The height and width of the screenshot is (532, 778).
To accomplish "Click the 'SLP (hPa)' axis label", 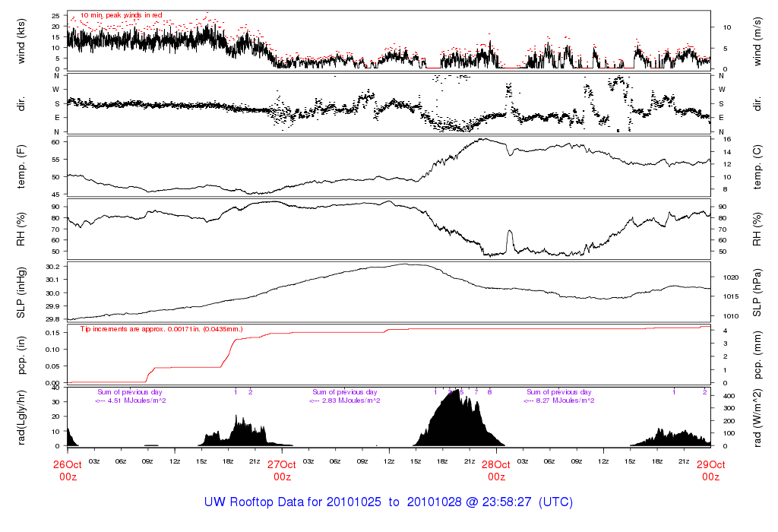I will coord(757,293).
